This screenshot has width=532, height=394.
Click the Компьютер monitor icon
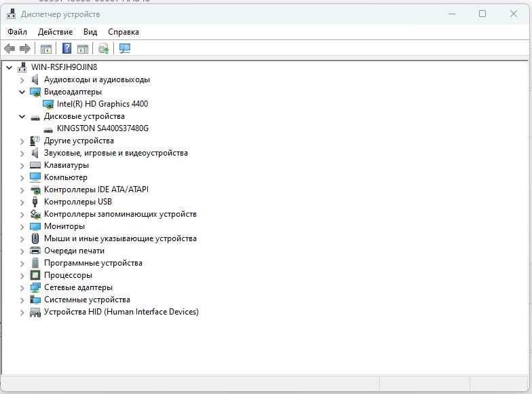tap(35, 177)
